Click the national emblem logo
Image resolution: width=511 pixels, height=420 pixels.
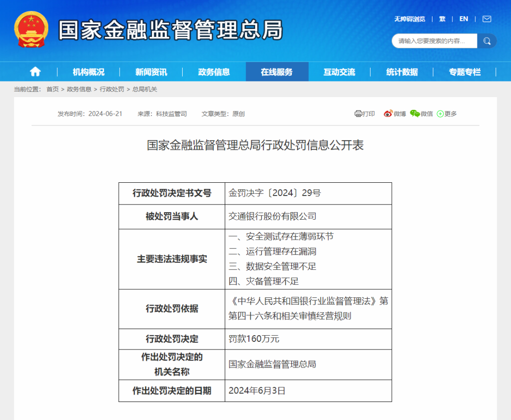click(31, 29)
